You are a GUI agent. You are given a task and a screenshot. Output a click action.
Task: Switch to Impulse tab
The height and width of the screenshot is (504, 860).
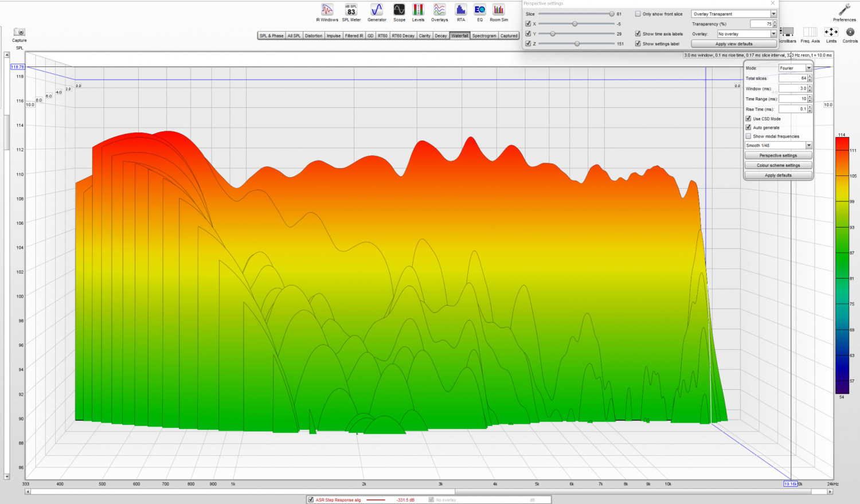pyautogui.click(x=334, y=36)
